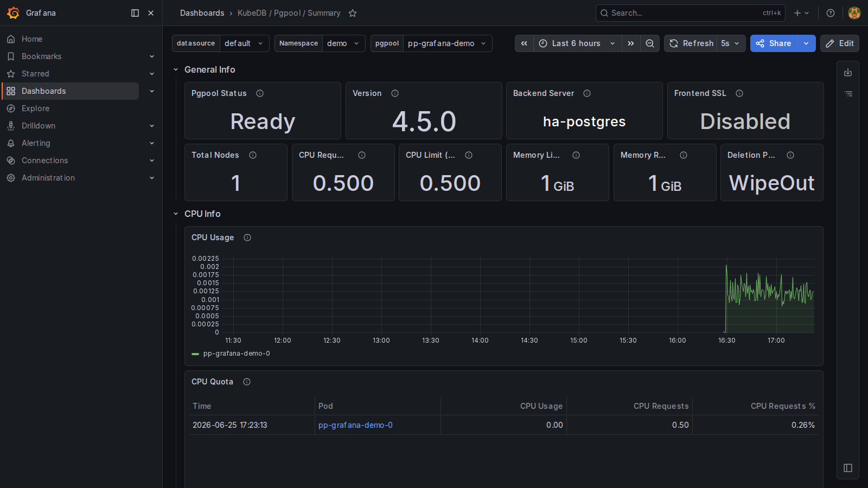Show info for Memory Limit panel
The height and width of the screenshot is (488, 868).
coord(576,155)
